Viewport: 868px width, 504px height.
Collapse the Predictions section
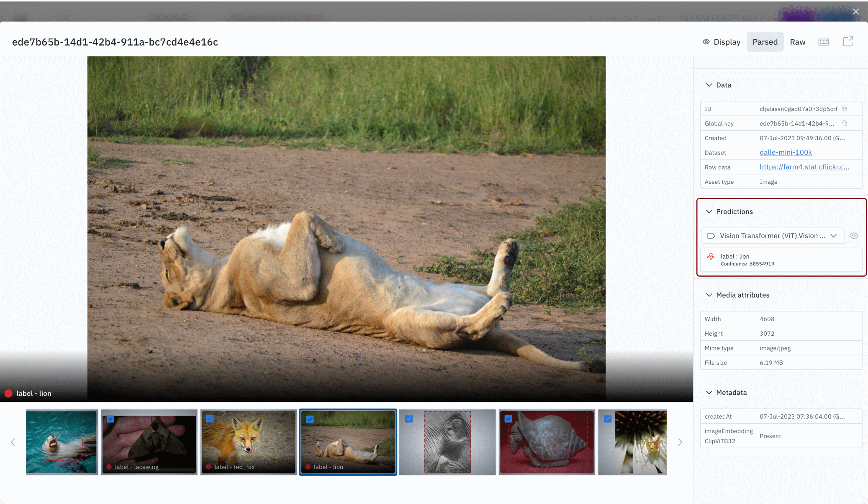(709, 211)
